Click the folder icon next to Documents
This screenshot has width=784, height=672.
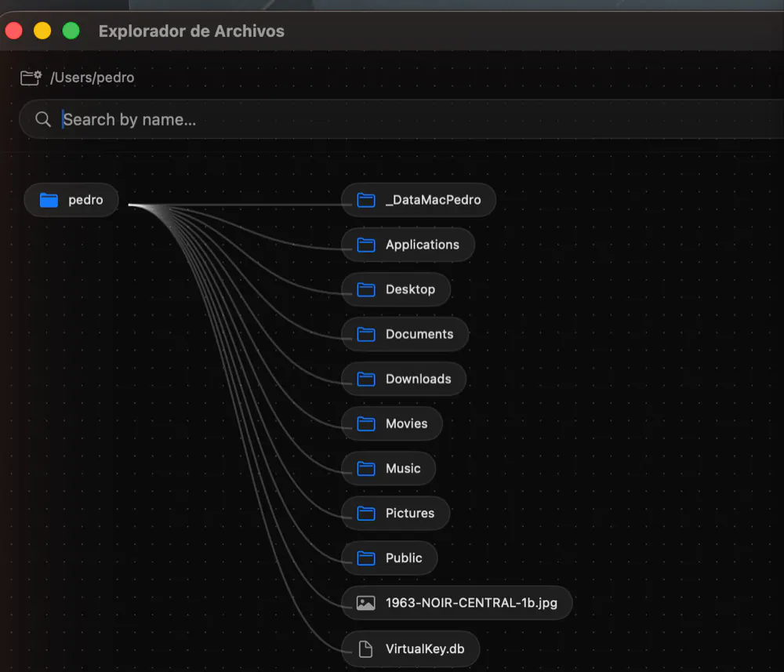(366, 335)
